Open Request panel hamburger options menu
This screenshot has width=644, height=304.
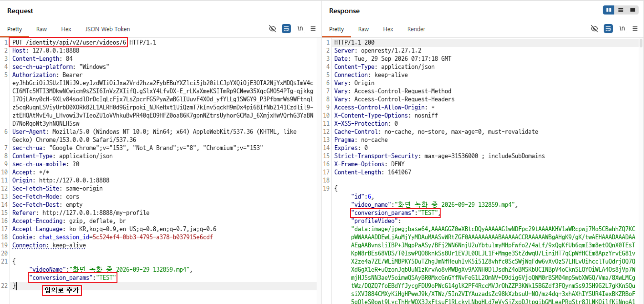tap(313, 29)
